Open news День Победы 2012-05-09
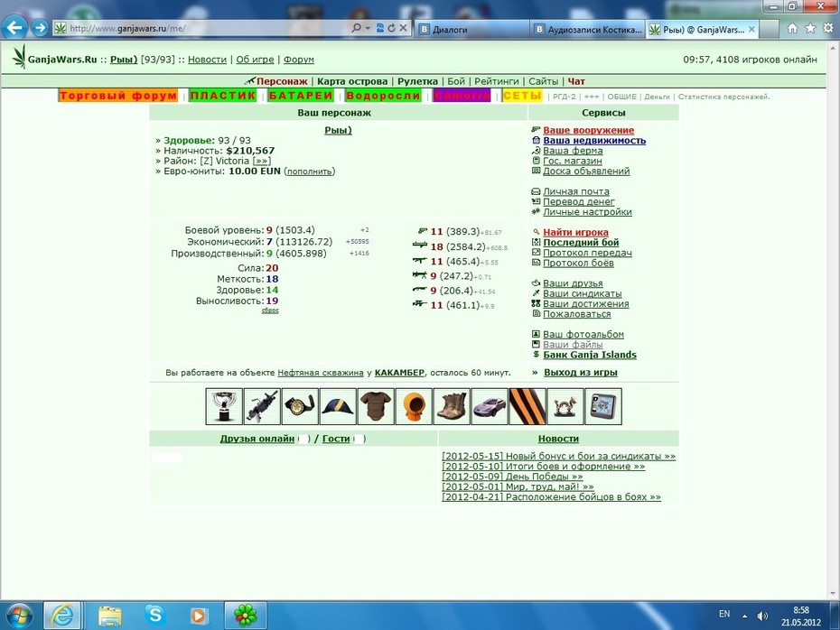 512,477
